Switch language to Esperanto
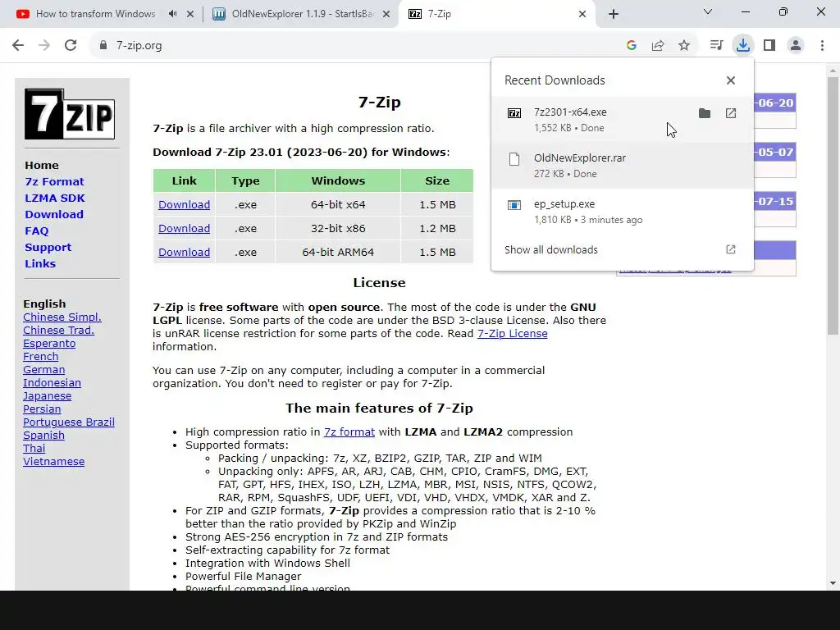 (49, 344)
